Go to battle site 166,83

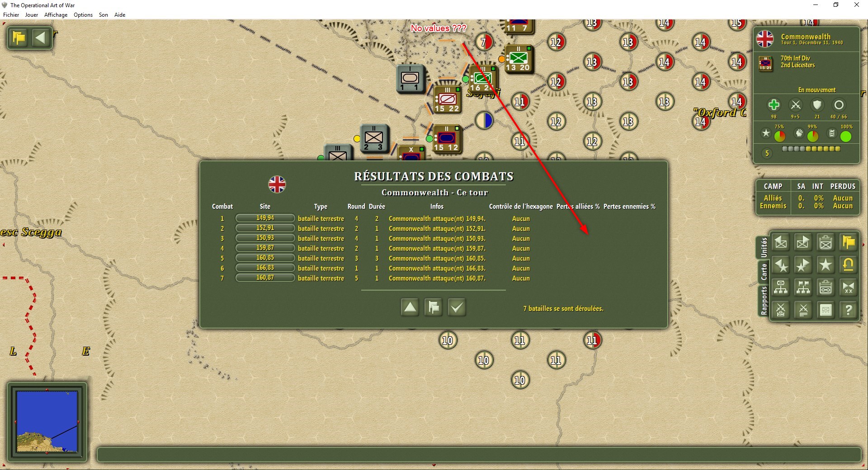tap(265, 268)
